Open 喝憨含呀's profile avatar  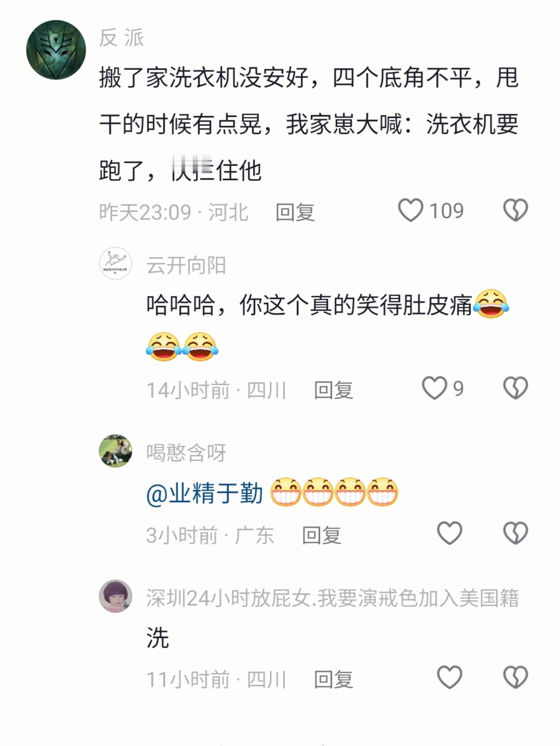coord(115,451)
